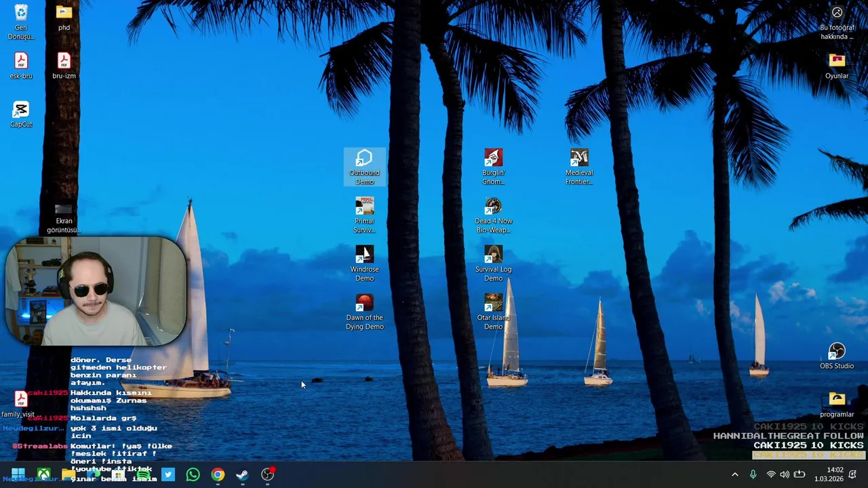Launch OBS Studio from desktop

click(837, 356)
